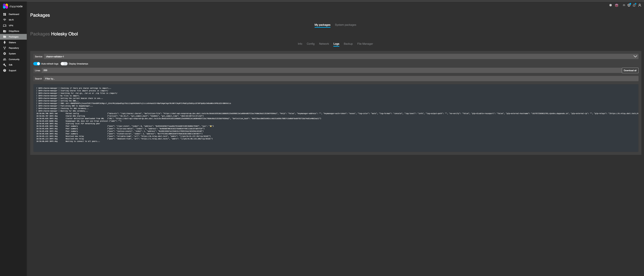
Task: Open the VPN section
Action: click(11, 26)
